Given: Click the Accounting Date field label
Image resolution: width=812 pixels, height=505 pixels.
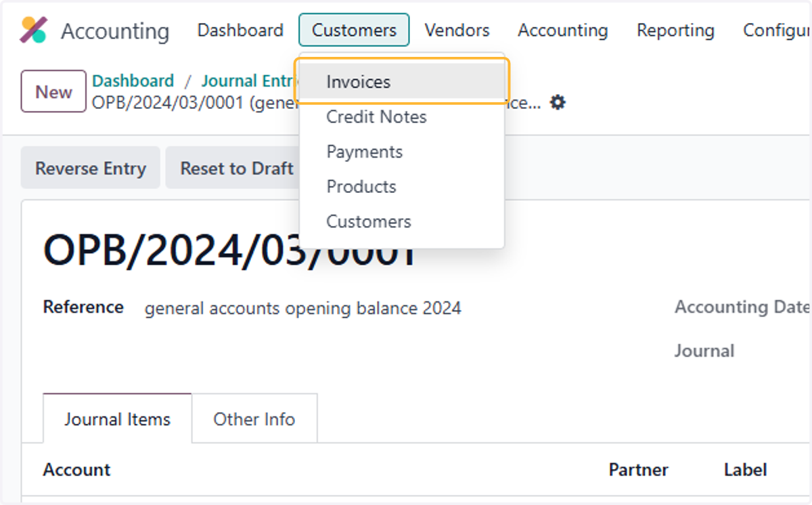Looking at the screenshot, I should point(742,307).
